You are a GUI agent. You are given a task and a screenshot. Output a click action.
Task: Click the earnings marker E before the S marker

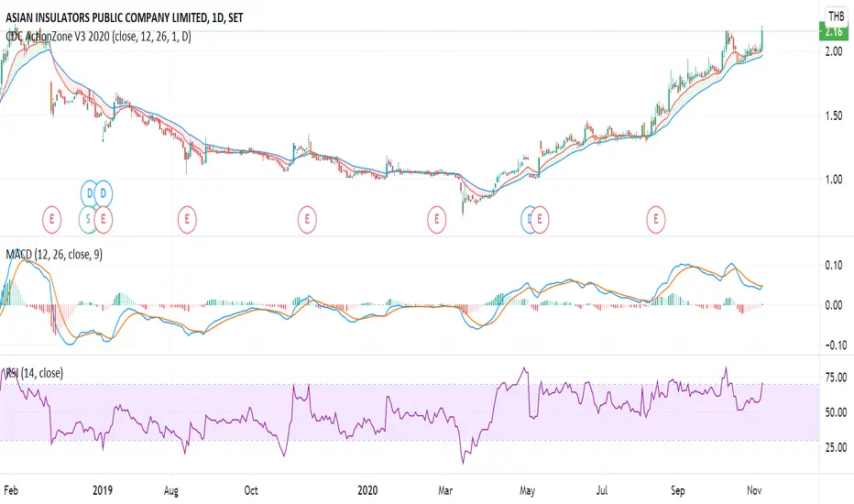point(51,220)
